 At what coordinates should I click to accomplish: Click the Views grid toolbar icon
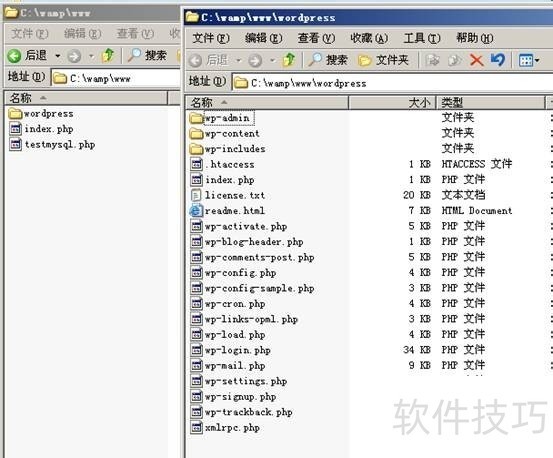526,60
